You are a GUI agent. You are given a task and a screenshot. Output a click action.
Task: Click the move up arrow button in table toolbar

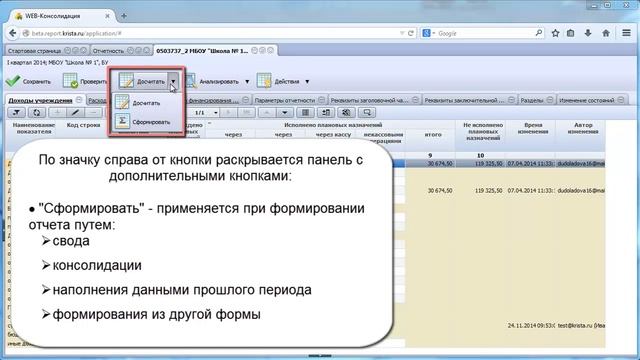tap(267, 112)
